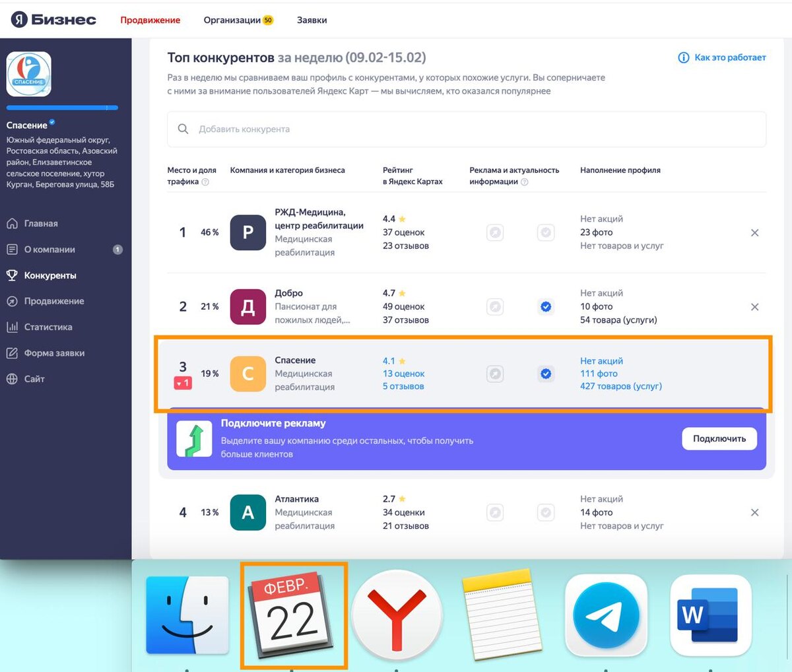
Task: Open the 111 фото link
Action: tap(599, 374)
